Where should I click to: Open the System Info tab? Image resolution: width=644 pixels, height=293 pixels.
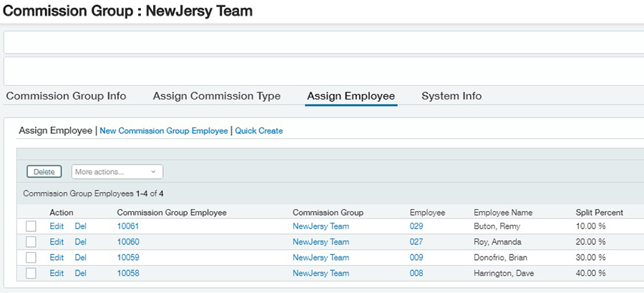click(452, 96)
